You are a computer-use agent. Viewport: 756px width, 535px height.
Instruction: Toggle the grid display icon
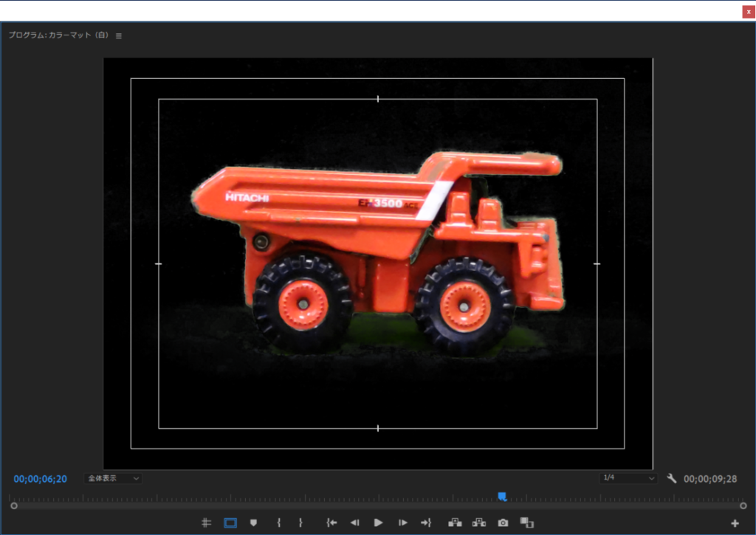(207, 522)
